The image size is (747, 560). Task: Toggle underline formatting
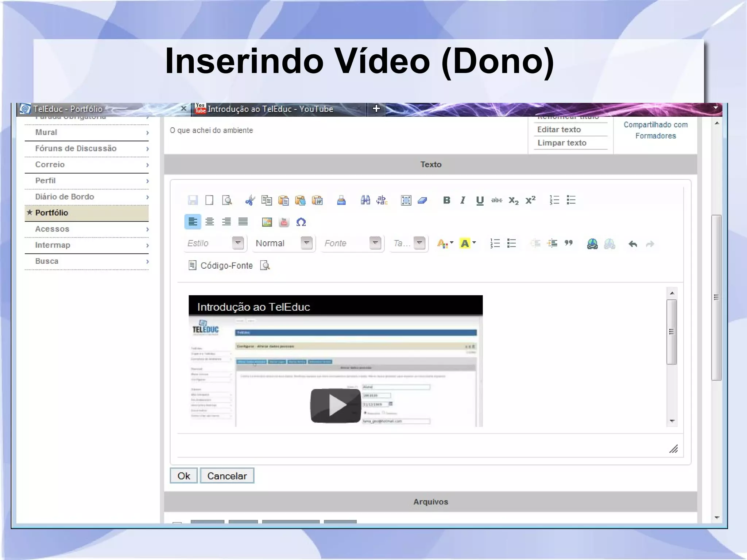(480, 201)
